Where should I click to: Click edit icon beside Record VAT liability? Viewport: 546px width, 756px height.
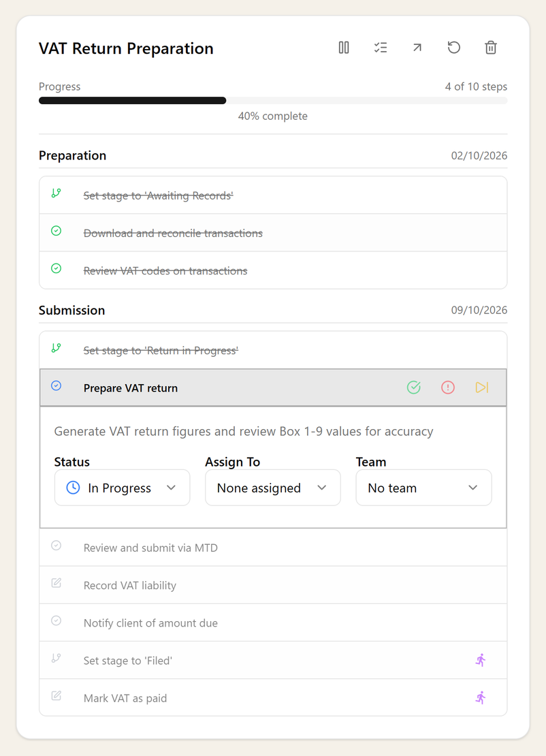click(57, 582)
